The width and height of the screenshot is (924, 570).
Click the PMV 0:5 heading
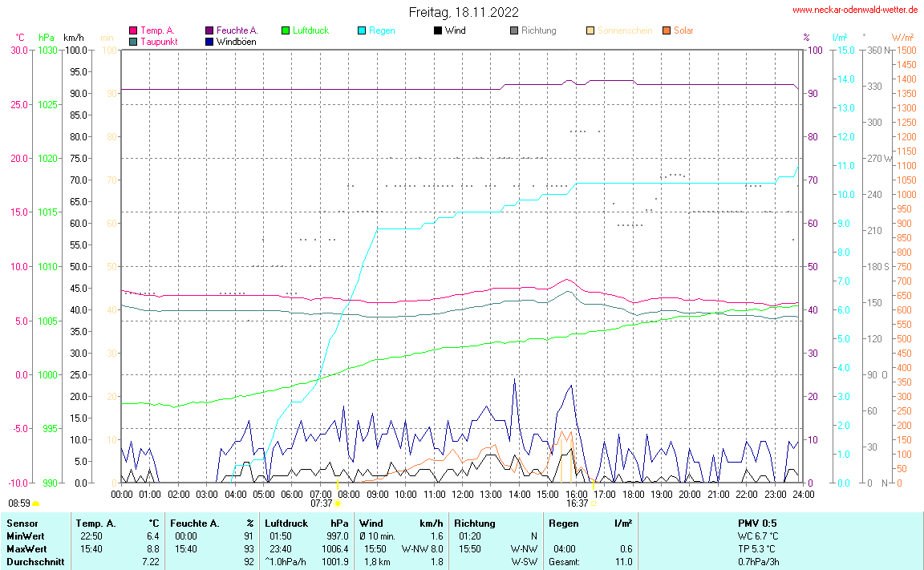pyautogui.click(x=757, y=524)
